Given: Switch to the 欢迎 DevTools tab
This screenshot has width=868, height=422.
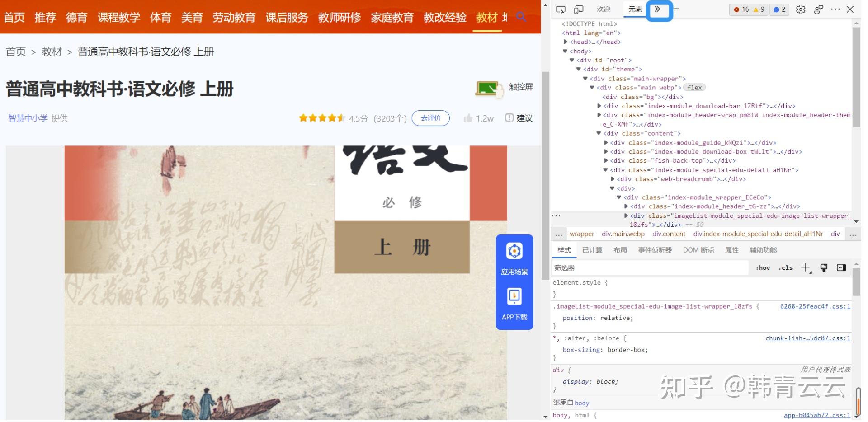Looking at the screenshot, I should click(x=604, y=9).
